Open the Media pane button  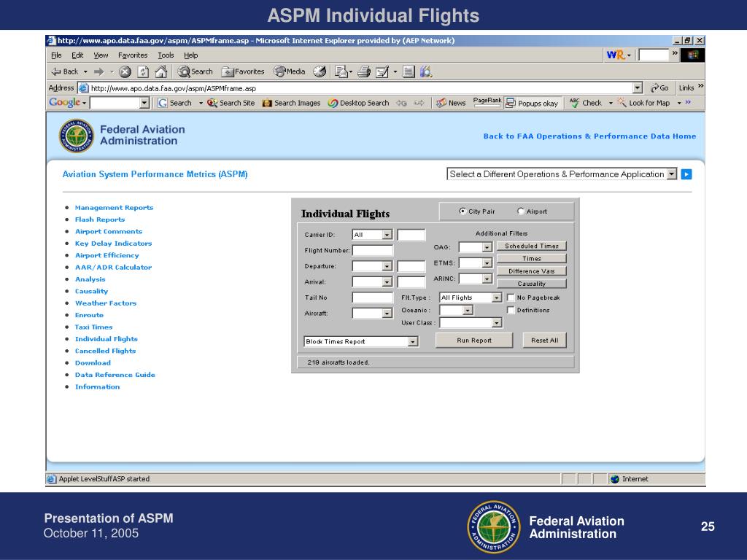coord(289,72)
